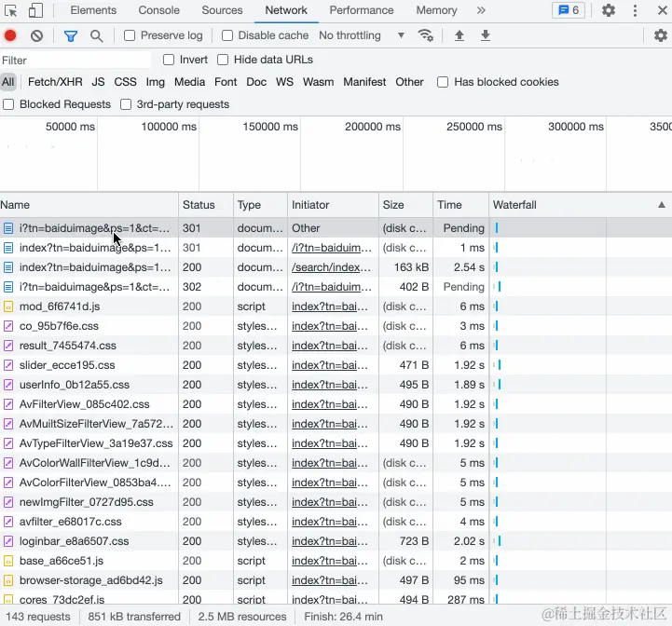Click the Waterfall sort arrow

tap(662, 205)
